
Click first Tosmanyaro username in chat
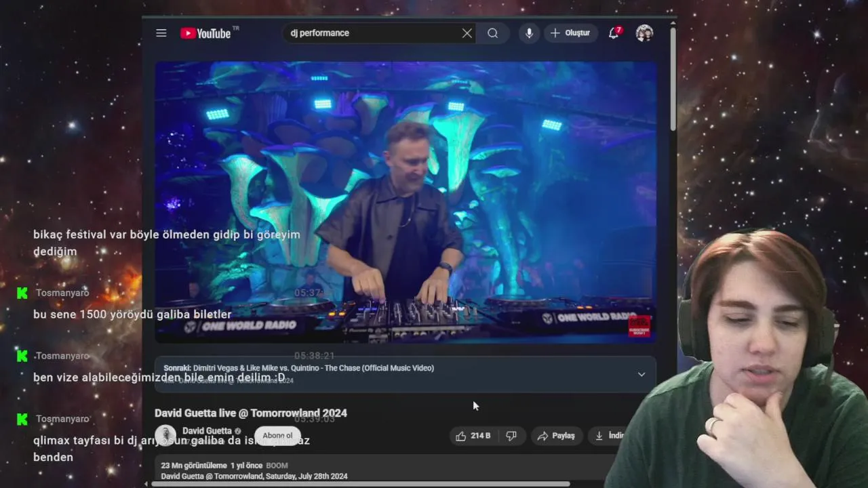(62, 293)
